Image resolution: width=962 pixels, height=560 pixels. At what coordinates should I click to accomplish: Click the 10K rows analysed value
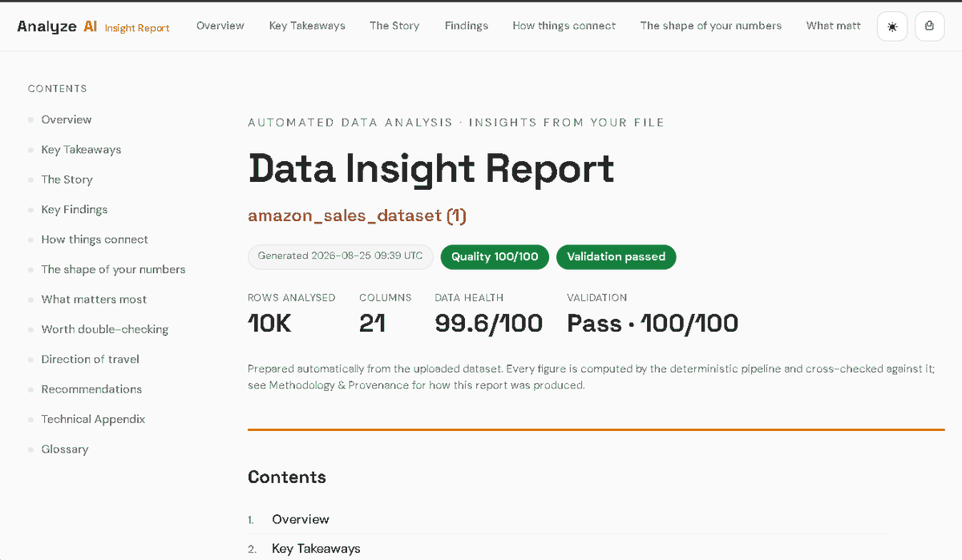(x=269, y=324)
